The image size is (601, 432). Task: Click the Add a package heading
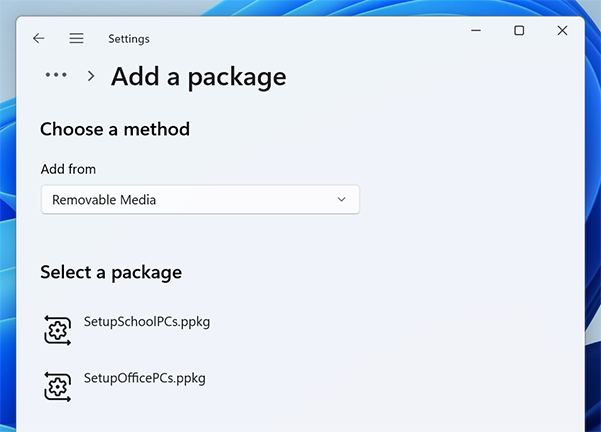tap(198, 76)
